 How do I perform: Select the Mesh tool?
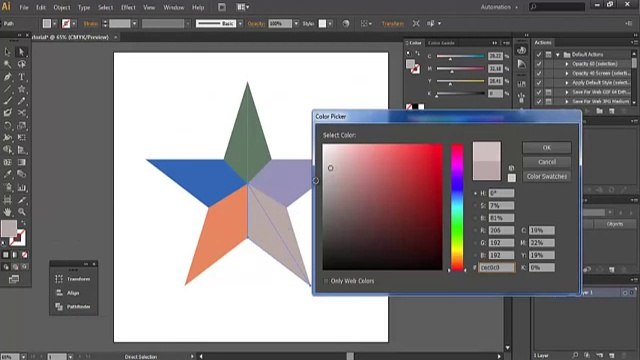click(x=7, y=162)
